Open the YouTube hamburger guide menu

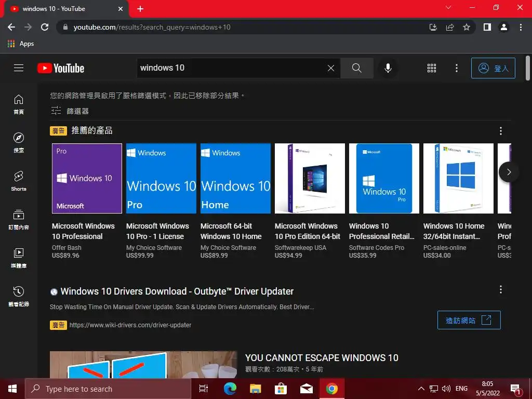coord(19,68)
